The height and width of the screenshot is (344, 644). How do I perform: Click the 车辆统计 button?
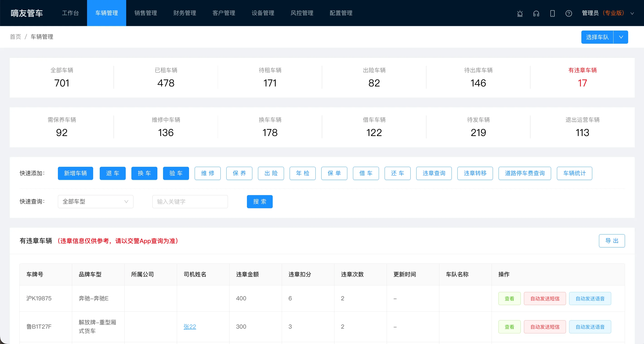(x=574, y=173)
